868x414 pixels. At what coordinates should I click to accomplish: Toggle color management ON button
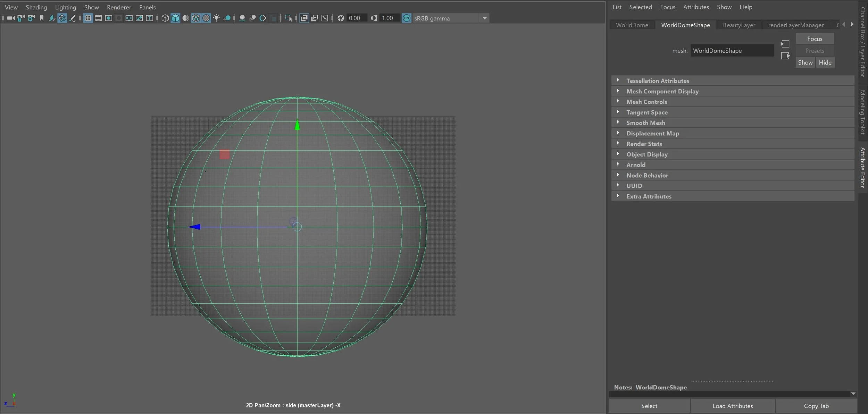[406, 18]
